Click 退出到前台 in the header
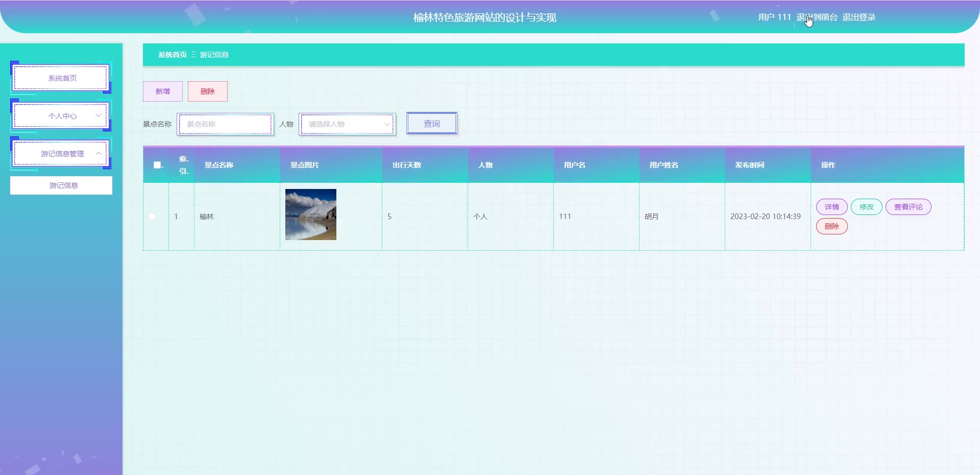 pos(817,17)
